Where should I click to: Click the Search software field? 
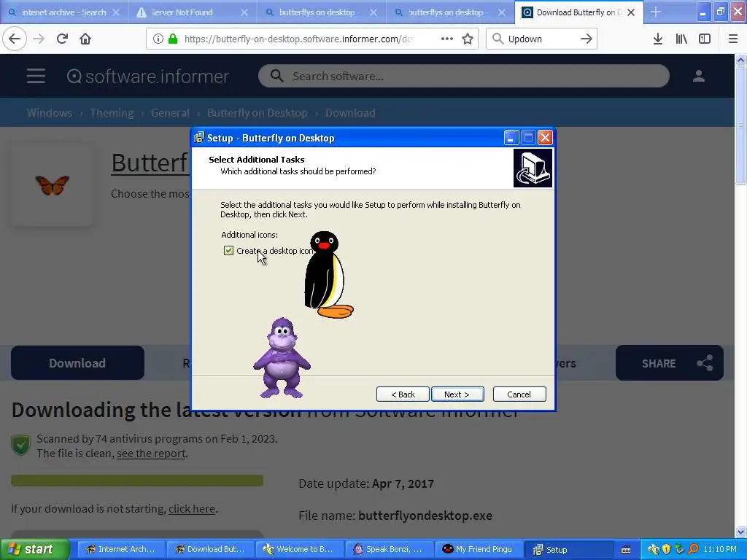[x=464, y=76]
